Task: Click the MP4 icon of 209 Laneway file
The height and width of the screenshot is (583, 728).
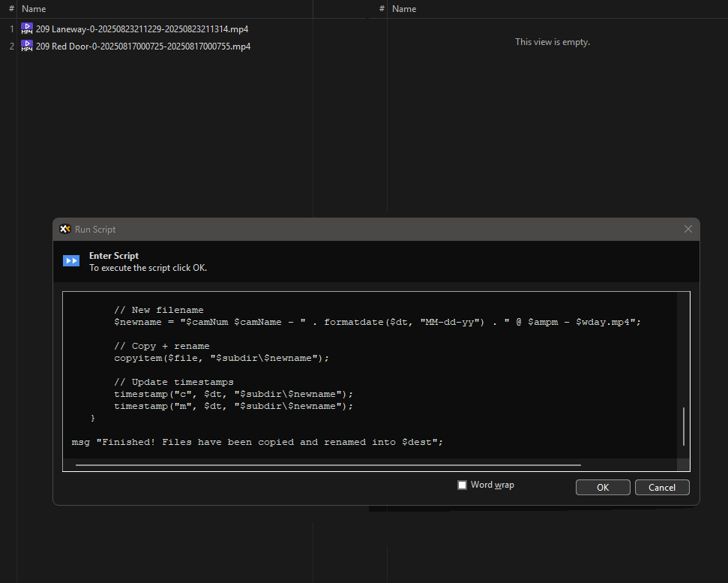Action: [27, 29]
